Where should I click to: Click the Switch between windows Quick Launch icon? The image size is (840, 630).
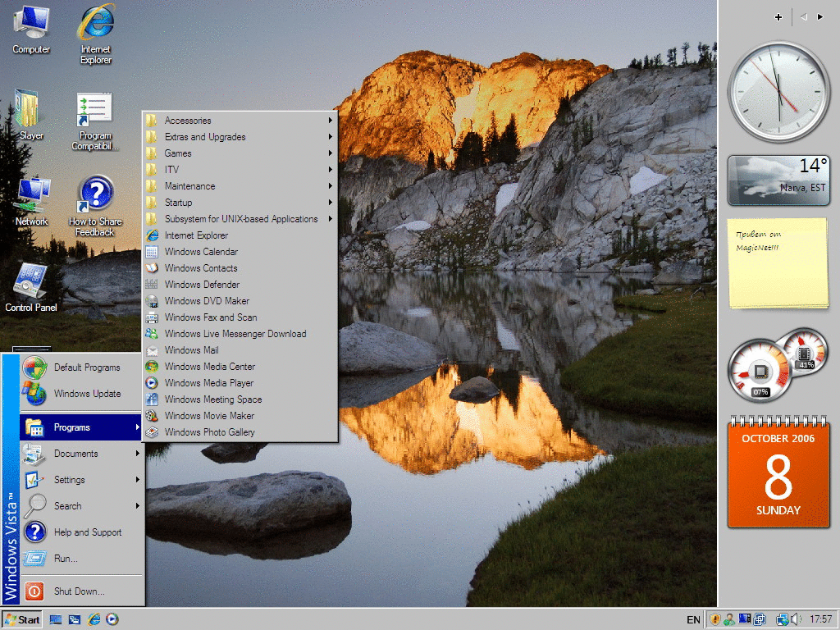click(x=75, y=620)
